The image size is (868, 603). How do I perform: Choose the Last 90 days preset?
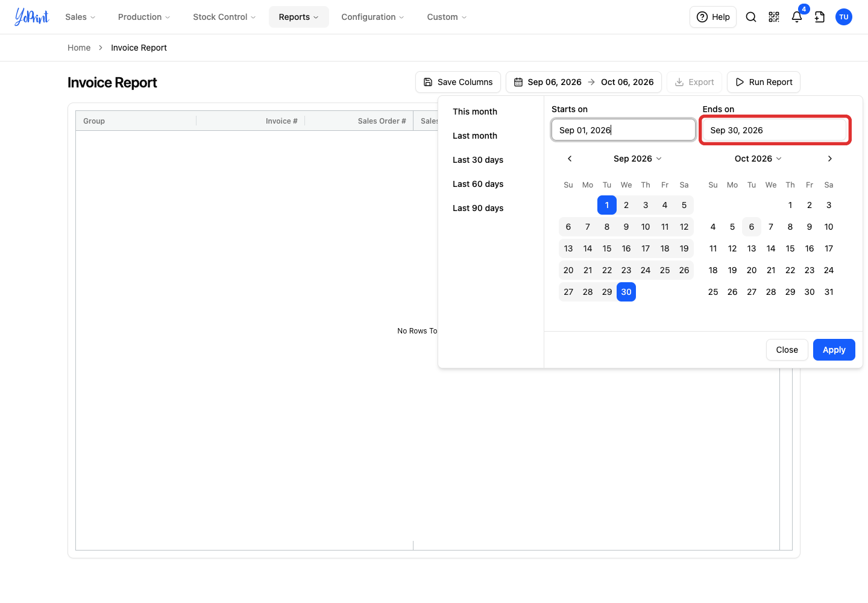[x=478, y=208]
